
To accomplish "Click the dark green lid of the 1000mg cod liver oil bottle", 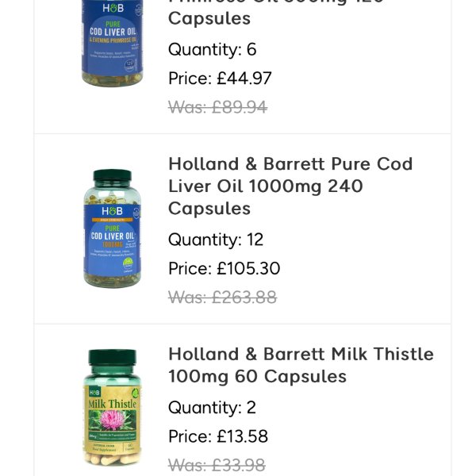I will [112, 176].
